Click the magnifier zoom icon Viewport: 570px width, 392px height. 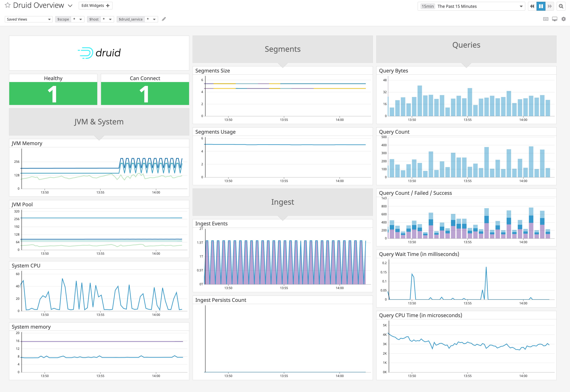pyautogui.click(x=561, y=6)
